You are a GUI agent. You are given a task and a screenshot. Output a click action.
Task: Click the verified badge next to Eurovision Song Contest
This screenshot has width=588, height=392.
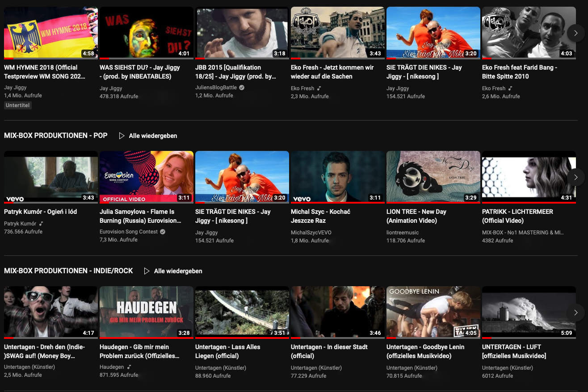pyautogui.click(x=163, y=232)
